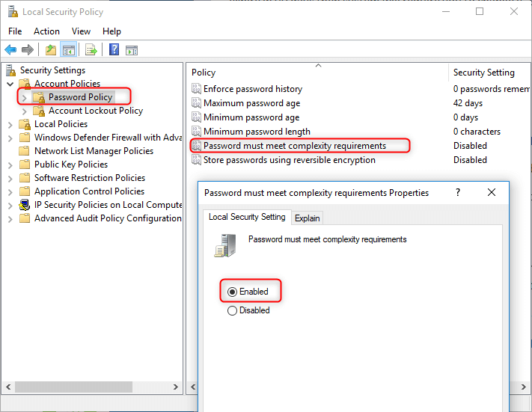
Task: Toggle the Show/Hide Console Tree icon
Action: click(x=68, y=50)
